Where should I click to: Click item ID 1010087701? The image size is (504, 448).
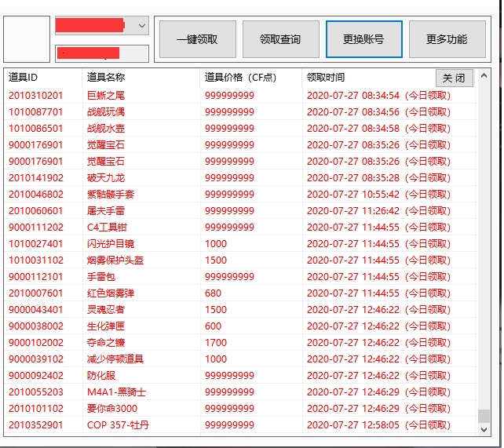coord(35,111)
